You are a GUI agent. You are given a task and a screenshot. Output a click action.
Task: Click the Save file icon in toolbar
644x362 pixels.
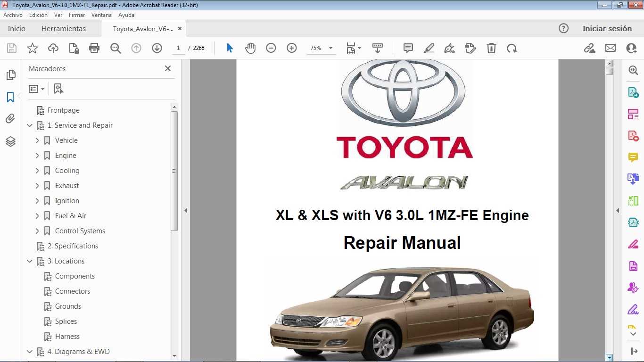coord(12,48)
